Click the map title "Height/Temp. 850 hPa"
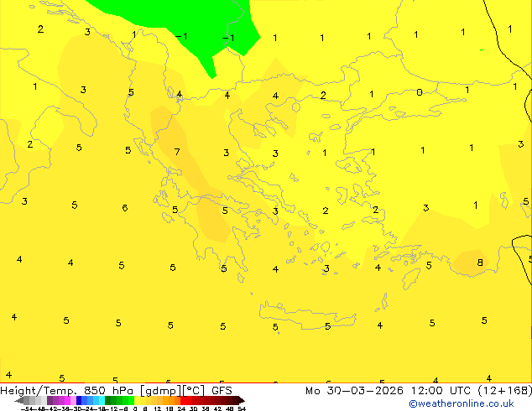 click(66, 391)
